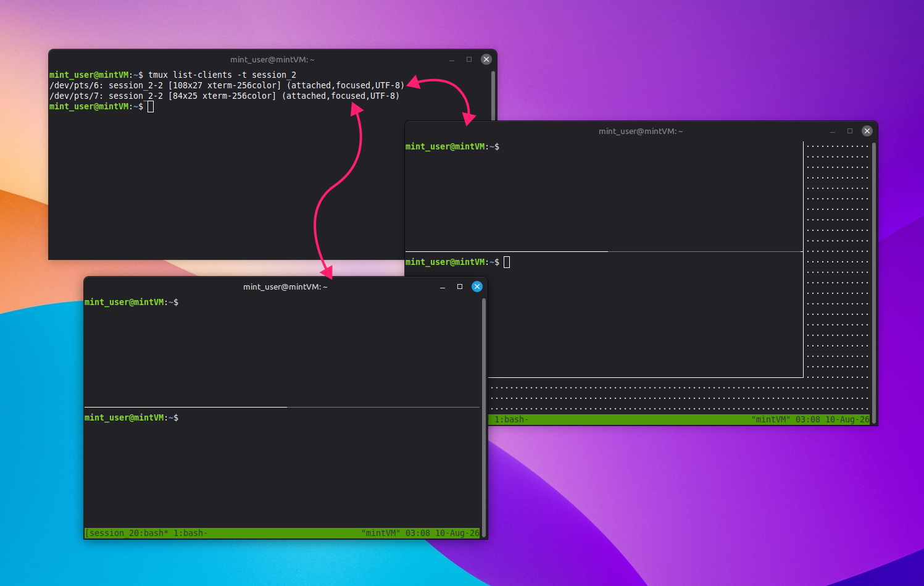Maximize the right terminal window with dotted area
Viewport: 924px width, 586px height.
[x=850, y=131]
